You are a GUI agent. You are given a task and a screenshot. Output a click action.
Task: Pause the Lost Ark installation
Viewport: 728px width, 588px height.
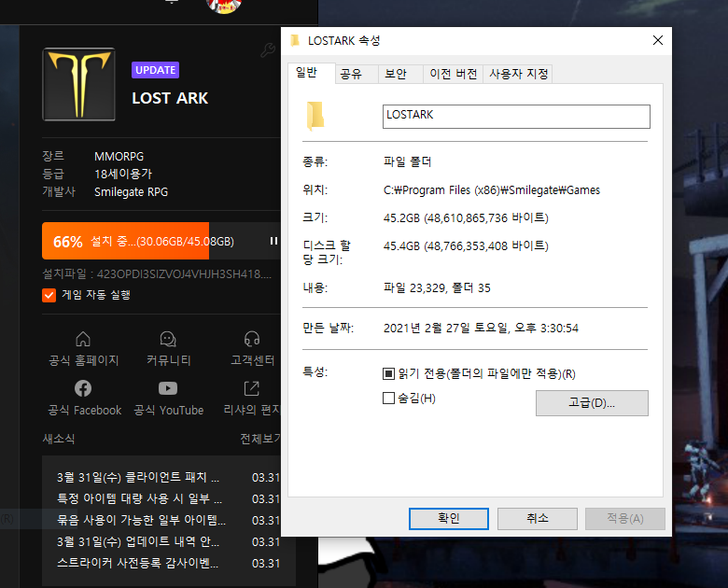point(273,241)
